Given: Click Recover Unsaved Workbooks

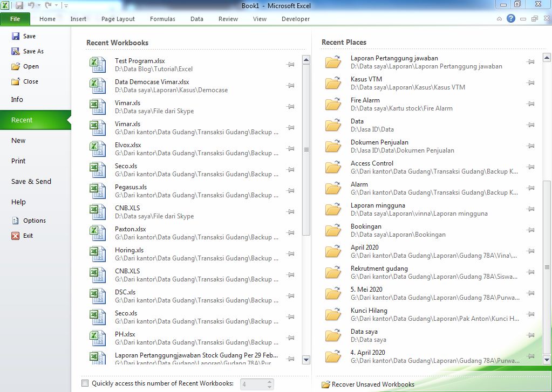Looking at the screenshot, I should tap(368, 384).
